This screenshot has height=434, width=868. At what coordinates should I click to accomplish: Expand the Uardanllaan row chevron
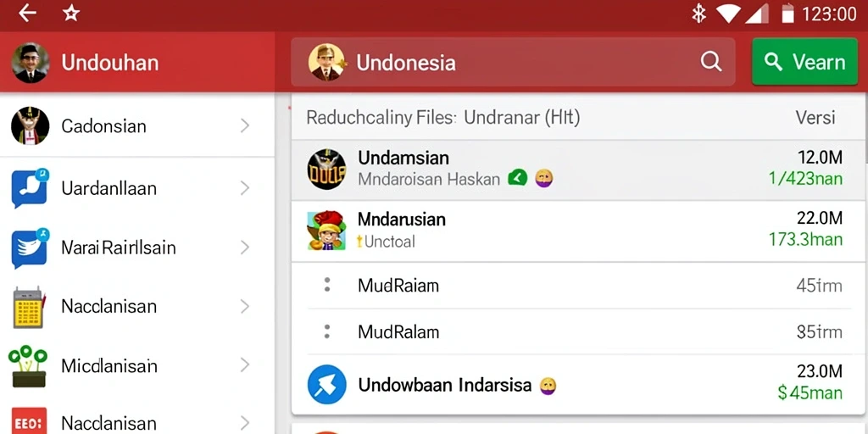tap(245, 188)
